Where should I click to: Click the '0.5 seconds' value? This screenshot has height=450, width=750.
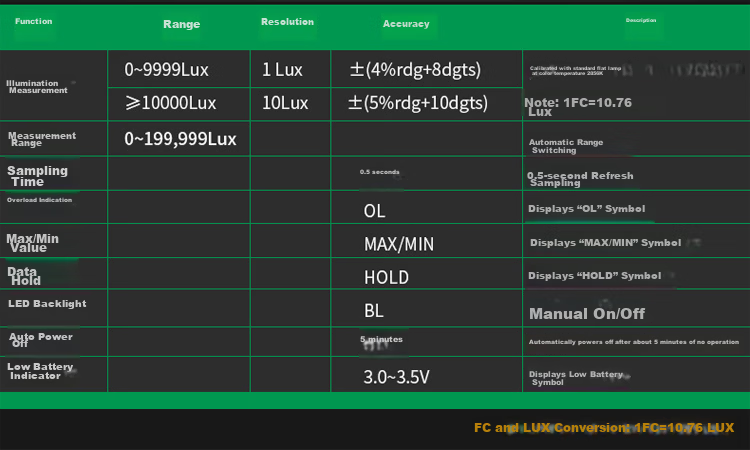point(380,172)
